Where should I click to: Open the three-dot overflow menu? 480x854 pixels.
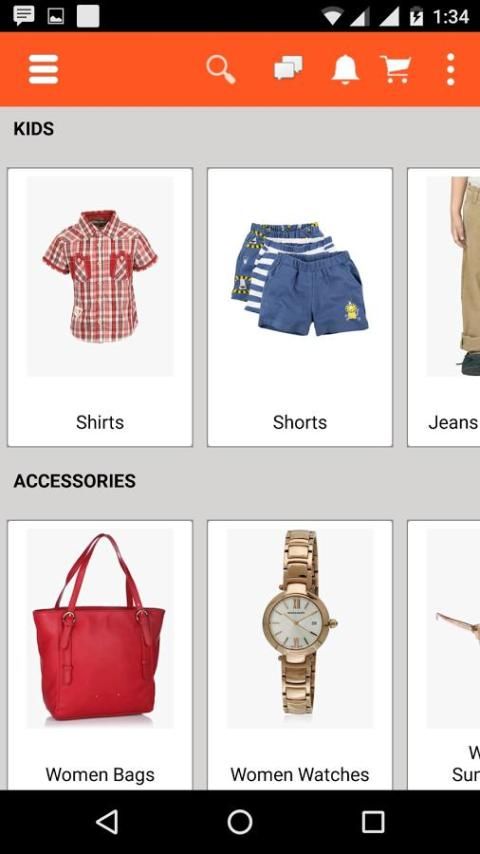(451, 70)
